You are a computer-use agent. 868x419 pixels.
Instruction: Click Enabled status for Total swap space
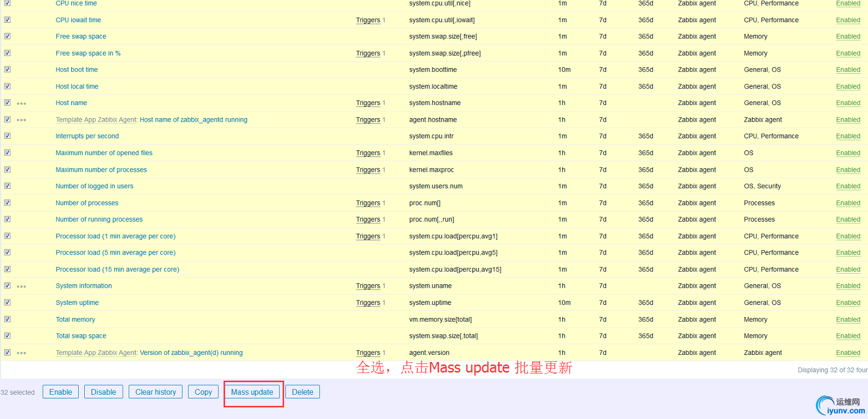[x=848, y=336]
